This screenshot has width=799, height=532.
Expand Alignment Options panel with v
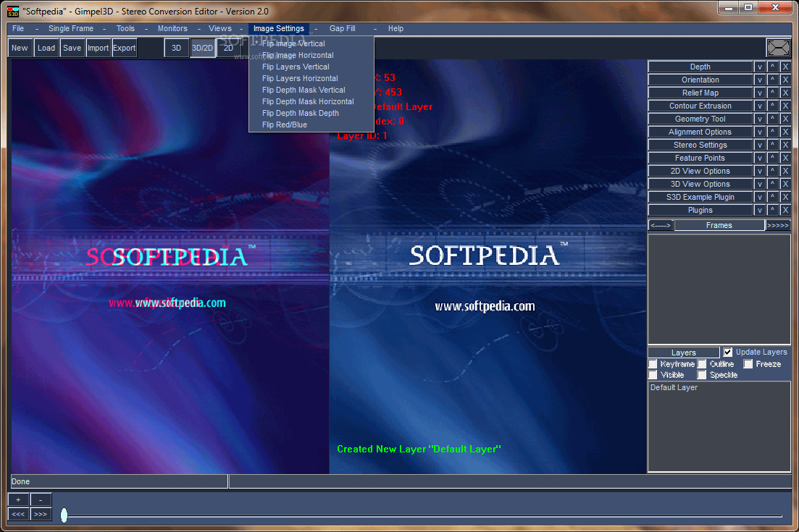[x=760, y=132]
